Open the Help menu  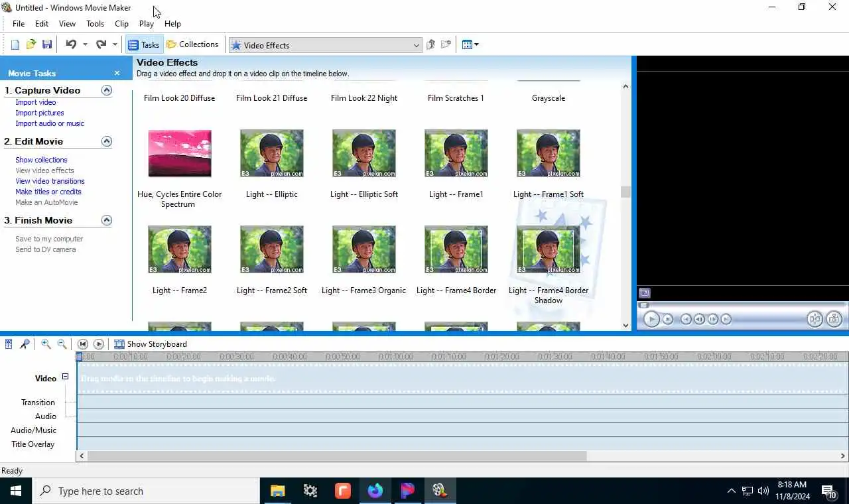click(172, 23)
